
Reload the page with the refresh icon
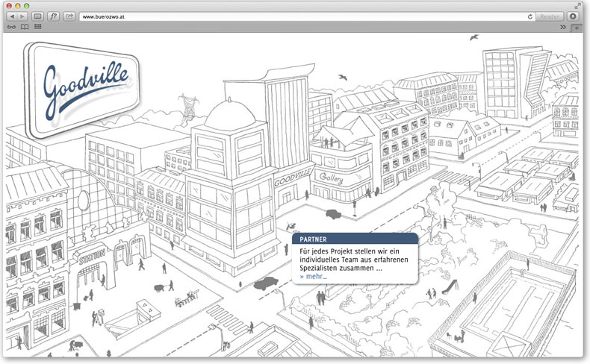coord(530,16)
